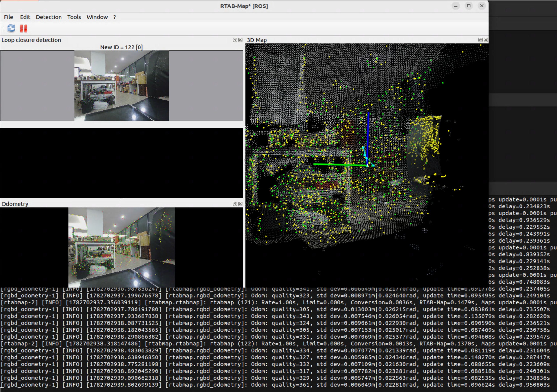The image size is (557, 392).
Task: Click the toolbar drag handle
Action: tap(3, 28)
